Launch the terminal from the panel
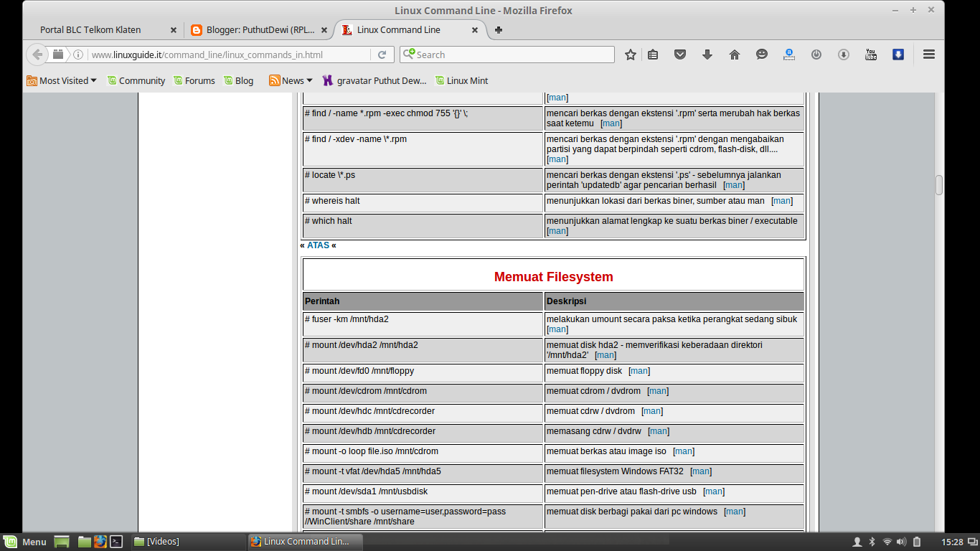The image size is (980, 551). tap(116, 542)
